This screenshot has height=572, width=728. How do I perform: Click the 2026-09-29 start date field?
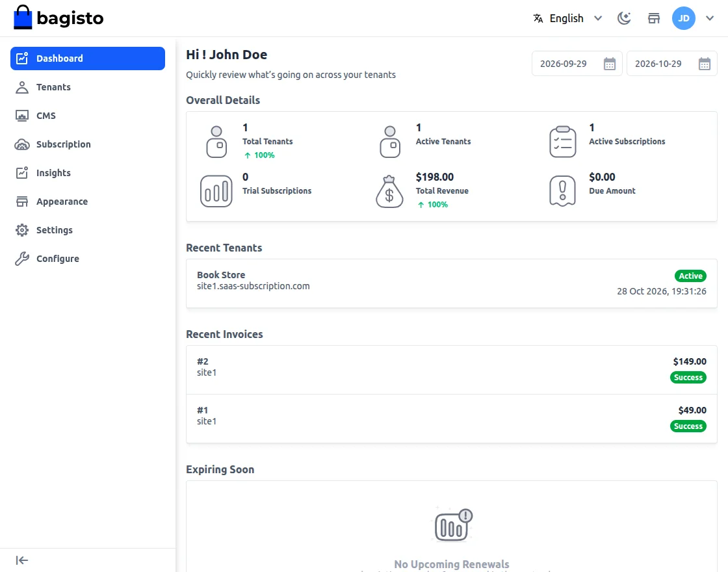click(x=577, y=64)
